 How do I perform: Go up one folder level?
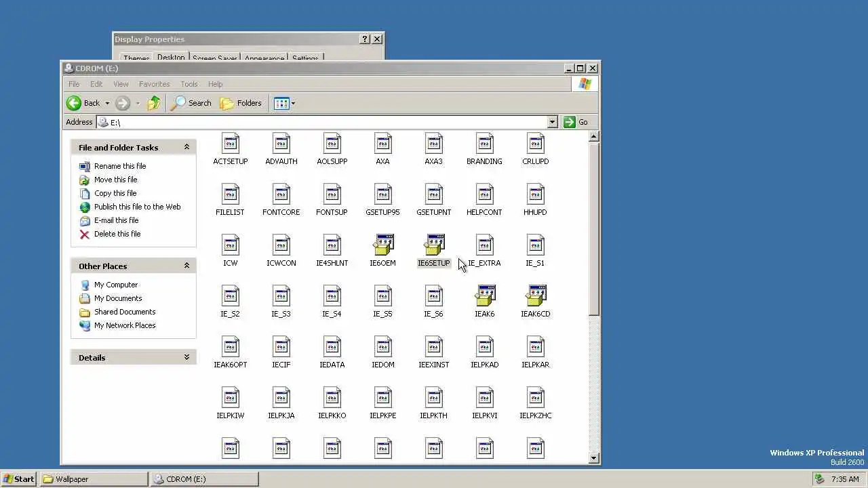[155, 103]
